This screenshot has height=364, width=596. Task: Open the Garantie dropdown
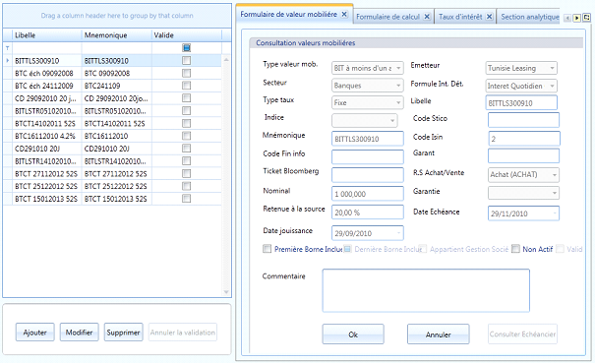(x=554, y=193)
